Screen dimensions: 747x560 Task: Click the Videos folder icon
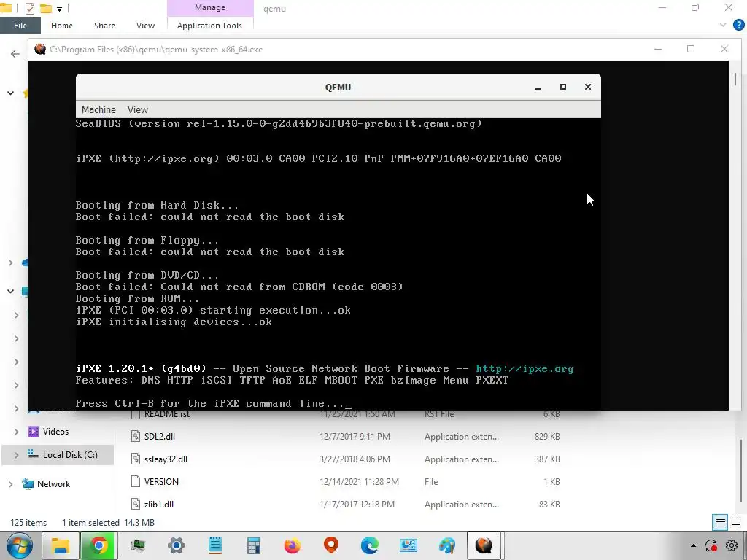click(x=33, y=432)
